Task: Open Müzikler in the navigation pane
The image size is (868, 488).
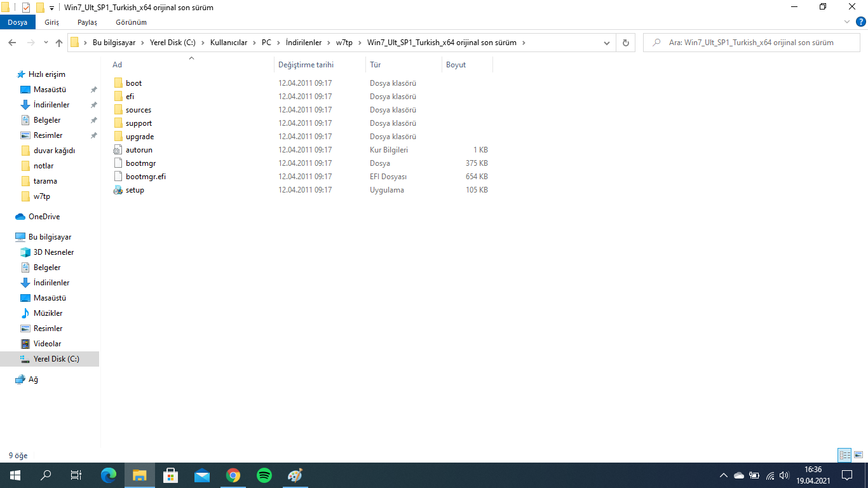Action: (50, 313)
